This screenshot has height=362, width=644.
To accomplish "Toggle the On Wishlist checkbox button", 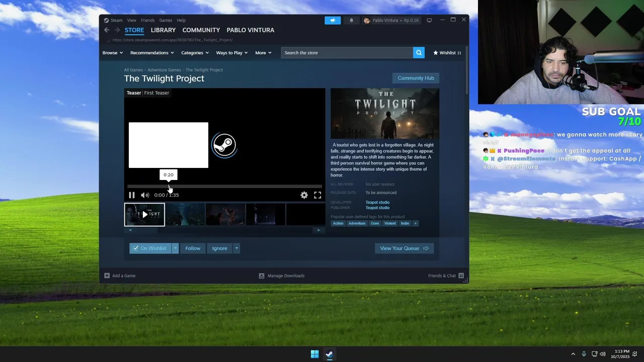I will click(150, 248).
